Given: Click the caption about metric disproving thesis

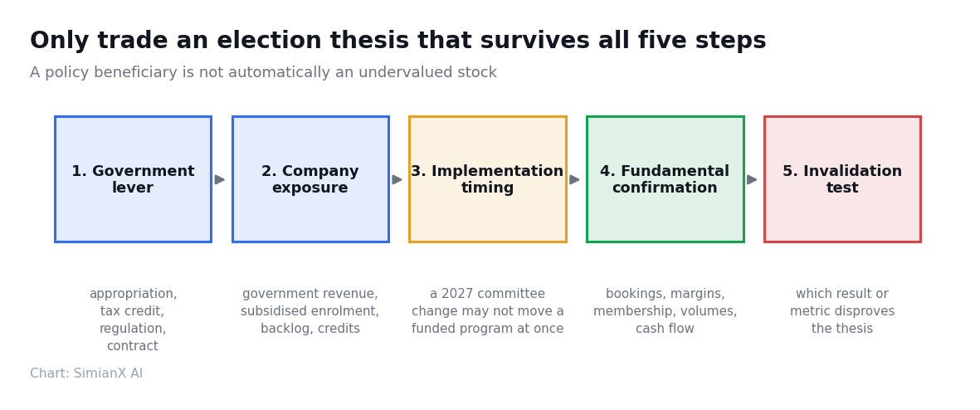Looking at the screenshot, I should coord(842,311).
